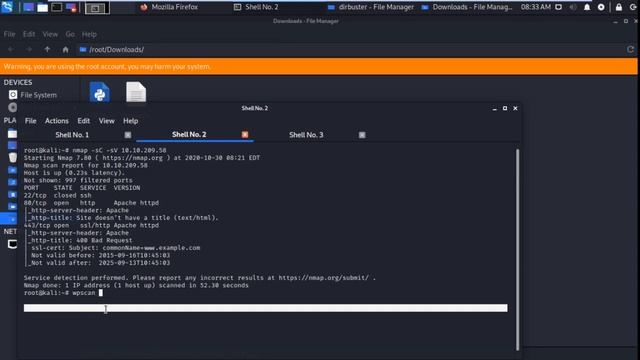640x360 pixels.
Task: Click the Desktop folder icon in the places sidebar
Action: tap(13, 145)
